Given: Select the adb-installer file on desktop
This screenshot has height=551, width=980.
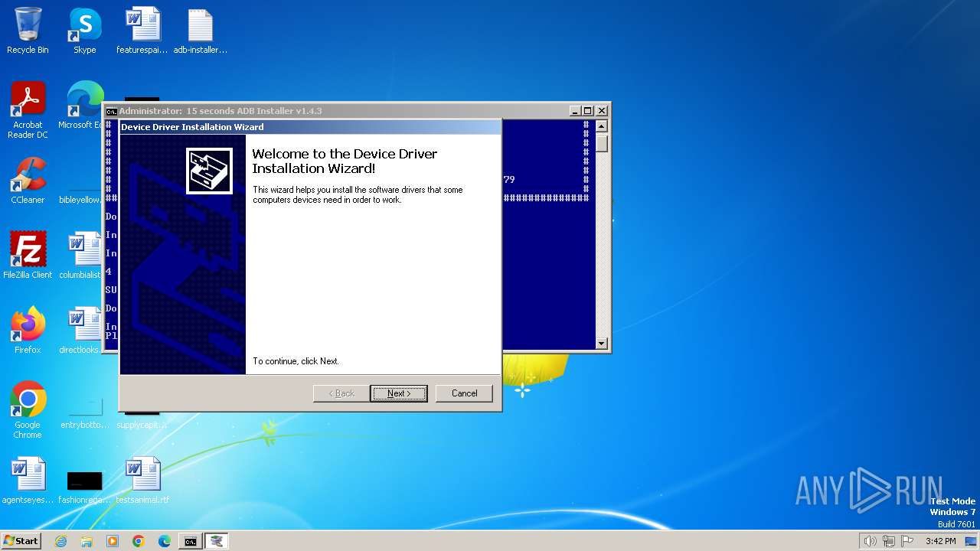Looking at the screenshot, I should (200, 31).
